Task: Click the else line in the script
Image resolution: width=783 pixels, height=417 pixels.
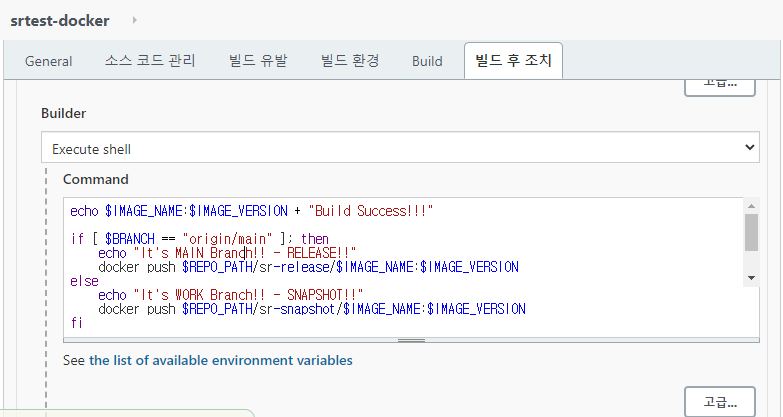Action: point(84,281)
